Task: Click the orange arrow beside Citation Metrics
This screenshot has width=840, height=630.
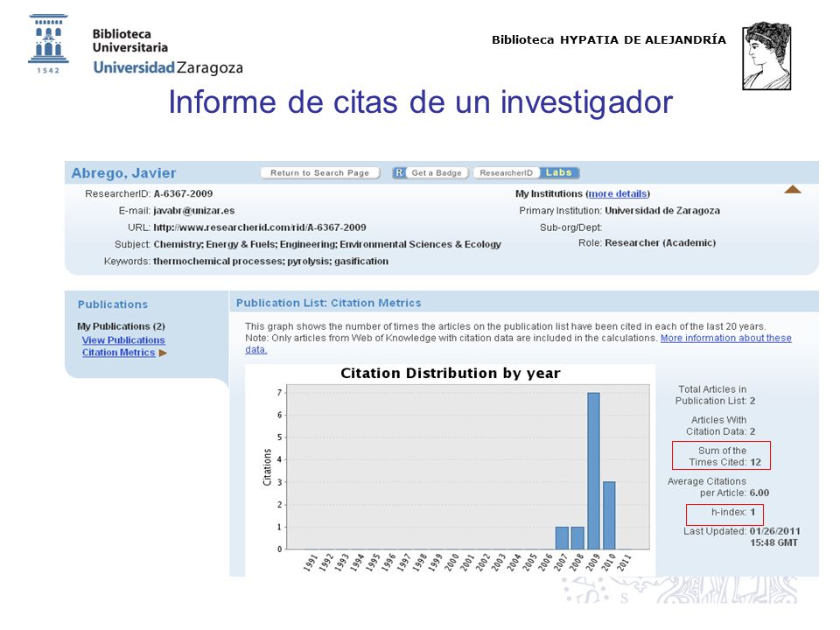Action: tap(163, 353)
